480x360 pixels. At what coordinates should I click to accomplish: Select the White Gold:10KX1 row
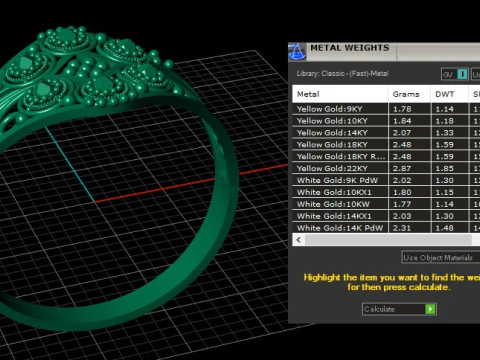click(386, 192)
